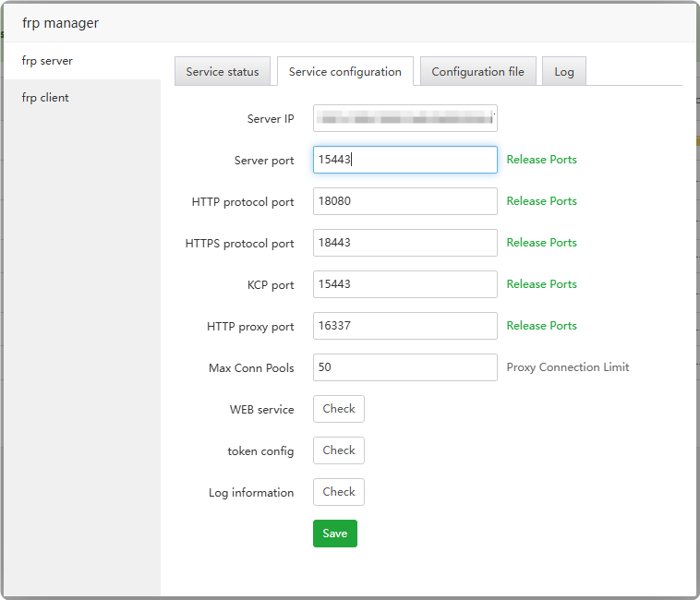Select frp client in the sidebar
Image resolution: width=700 pixels, height=600 pixels.
(x=45, y=98)
